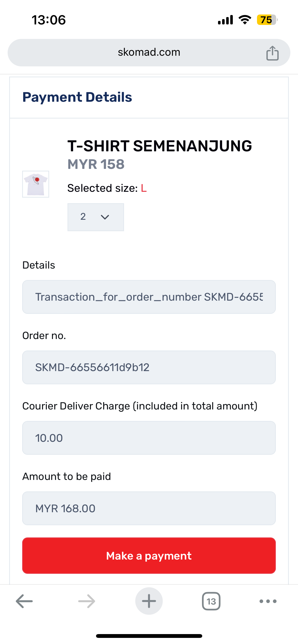This screenshot has height=644, width=298.
Task: Open the tab switcher showing 13 tabs
Action: point(211,601)
